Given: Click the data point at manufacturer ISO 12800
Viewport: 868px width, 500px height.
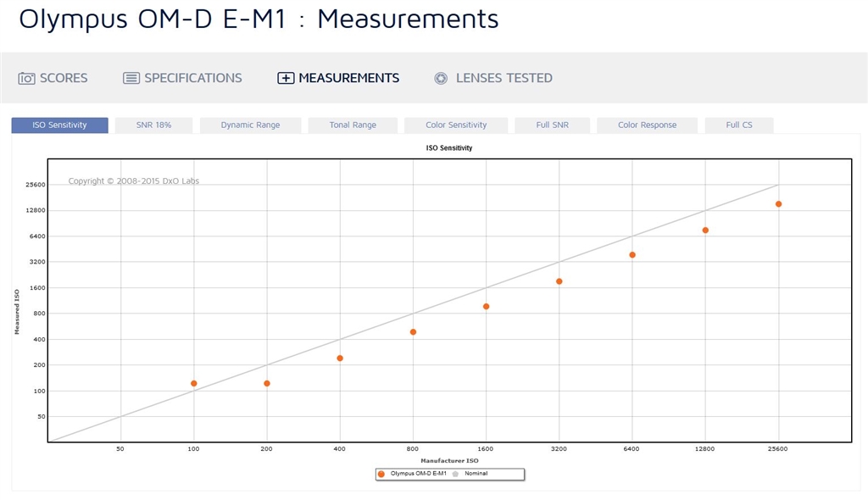Looking at the screenshot, I should tap(705, 231).
